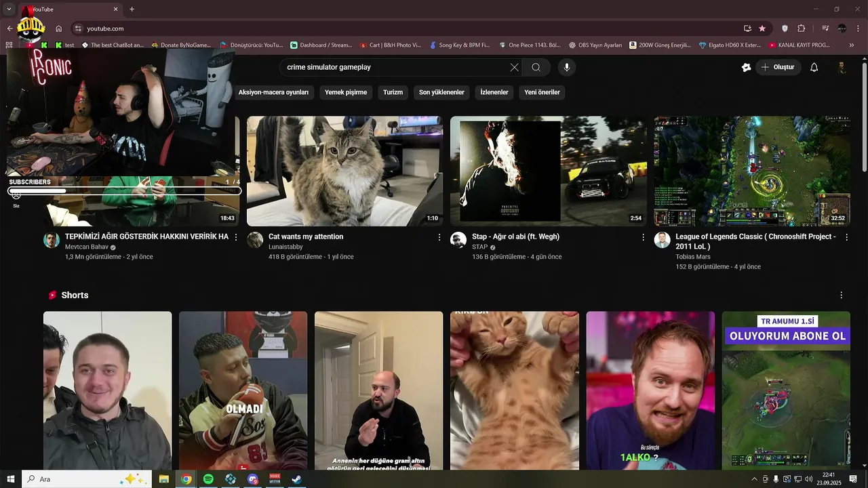The image size is (868, 488).
Task: Open the Stap music video thumbnail
Action: [x=548, y=171]
